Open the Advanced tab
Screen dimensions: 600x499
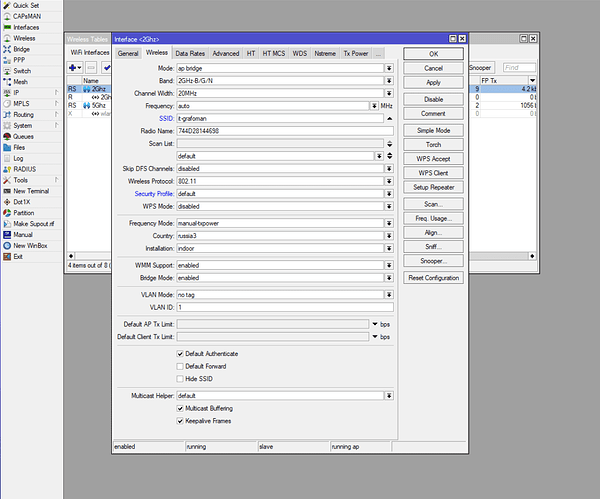(x=225, y=53)
